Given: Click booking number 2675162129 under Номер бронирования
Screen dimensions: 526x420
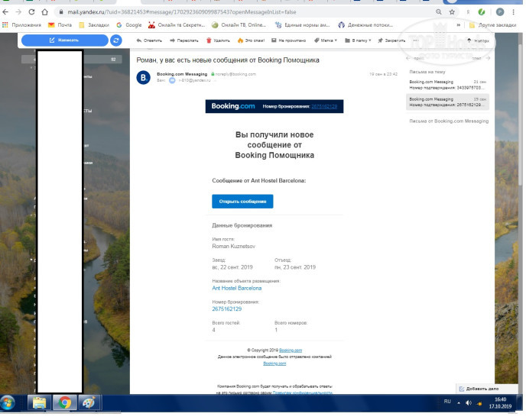Looking at the screenshot, I should (226, 309).
